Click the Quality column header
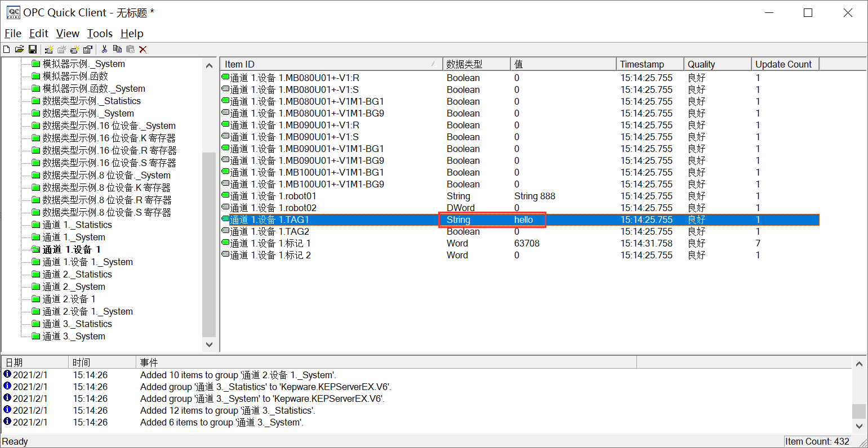 (718, 64)
